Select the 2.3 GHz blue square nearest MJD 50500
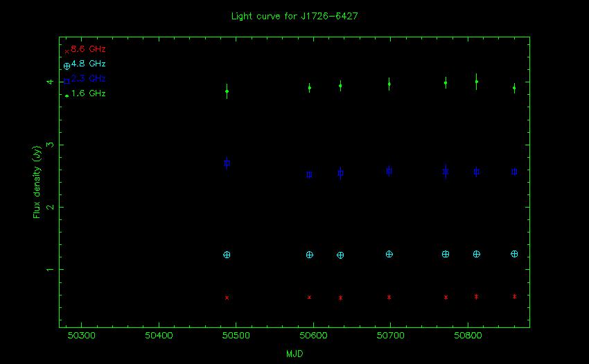 [227, 163]
